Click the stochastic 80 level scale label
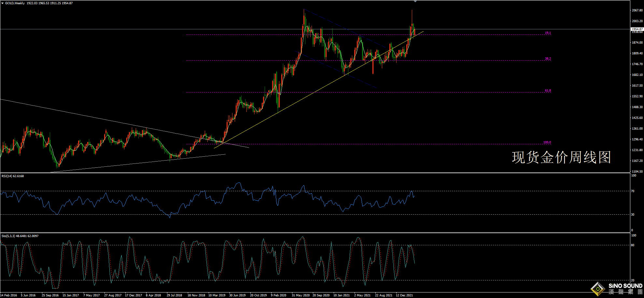The height and width of the screenshot is (298, 644). click(633, 245)
